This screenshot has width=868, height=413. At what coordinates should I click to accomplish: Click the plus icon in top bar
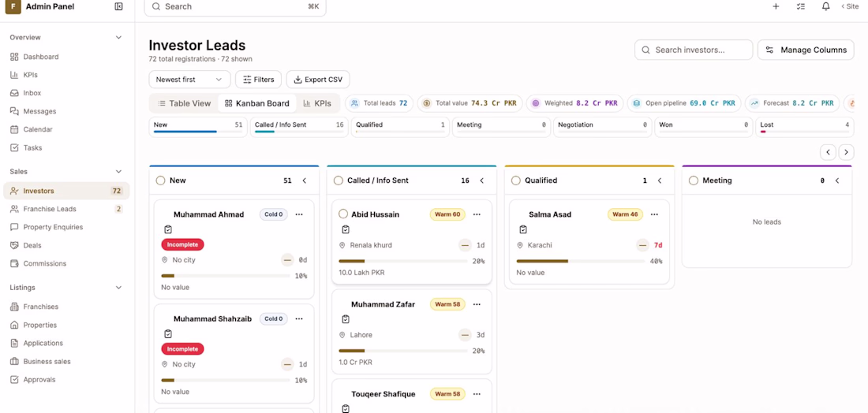pos(776,6)
